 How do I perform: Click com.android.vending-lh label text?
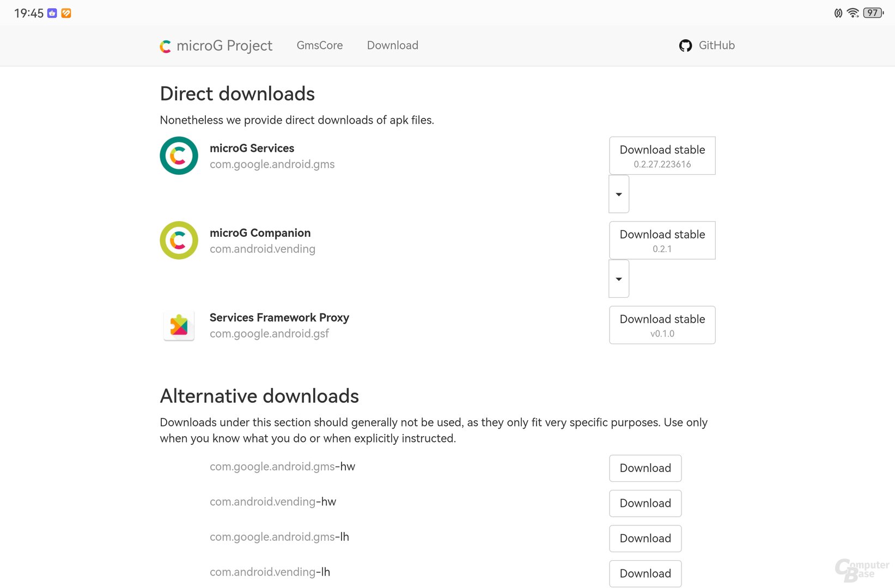270,572
